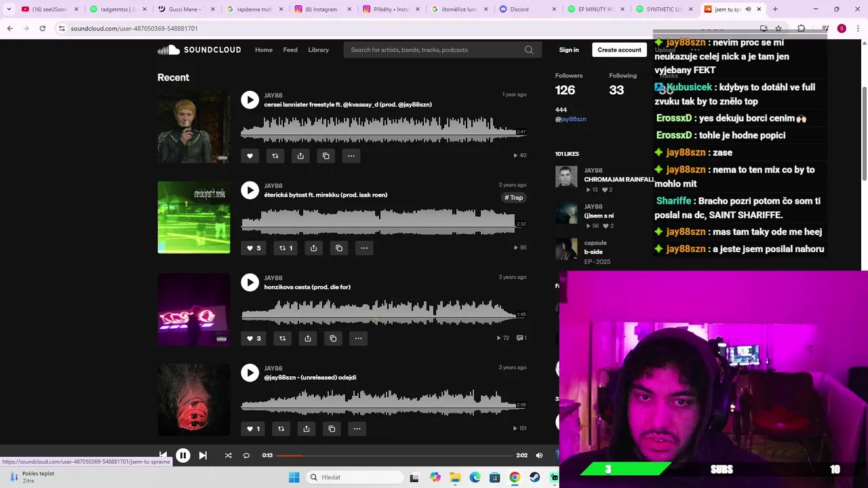
Task: Open more options for cersei lannister freestyle
Action: 351,156
